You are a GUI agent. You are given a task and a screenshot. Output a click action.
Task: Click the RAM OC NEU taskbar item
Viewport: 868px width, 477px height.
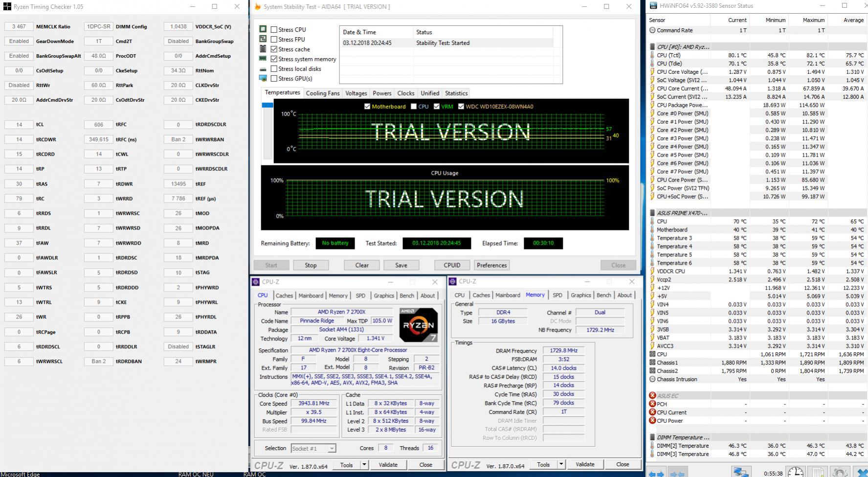coord(196,474)
